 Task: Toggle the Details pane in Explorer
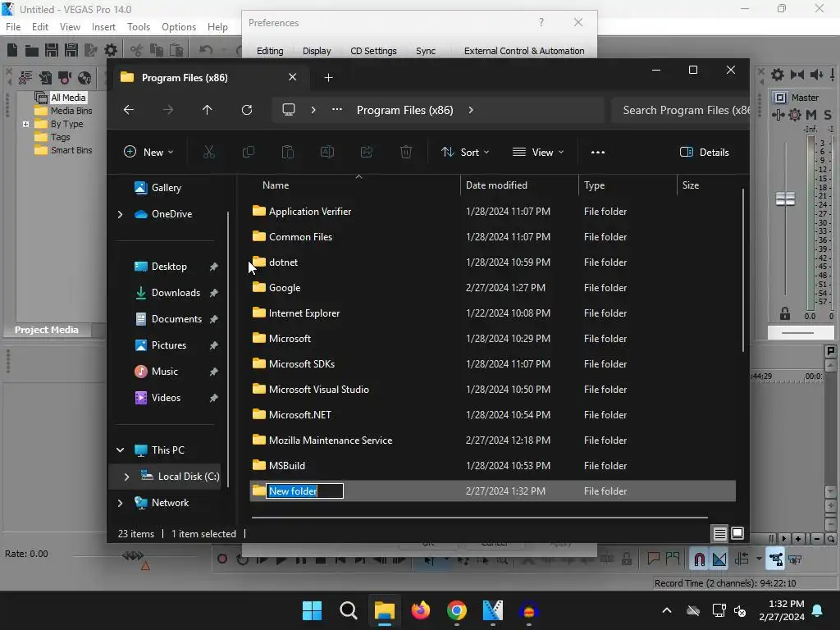(705, 152)
